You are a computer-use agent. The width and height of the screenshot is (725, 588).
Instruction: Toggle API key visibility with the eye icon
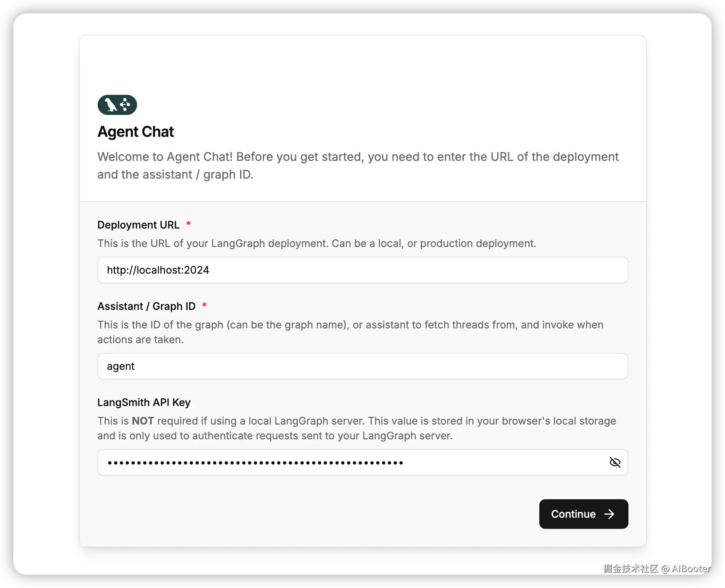[615, 462]
